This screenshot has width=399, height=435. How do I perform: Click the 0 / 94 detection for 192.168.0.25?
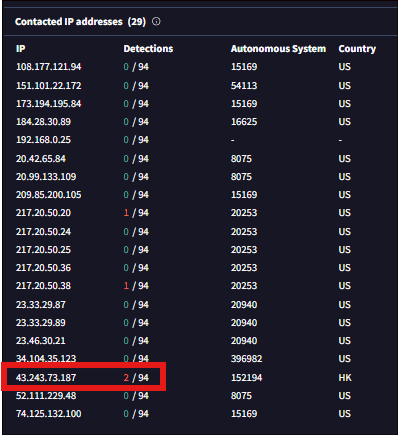(136, 140)
